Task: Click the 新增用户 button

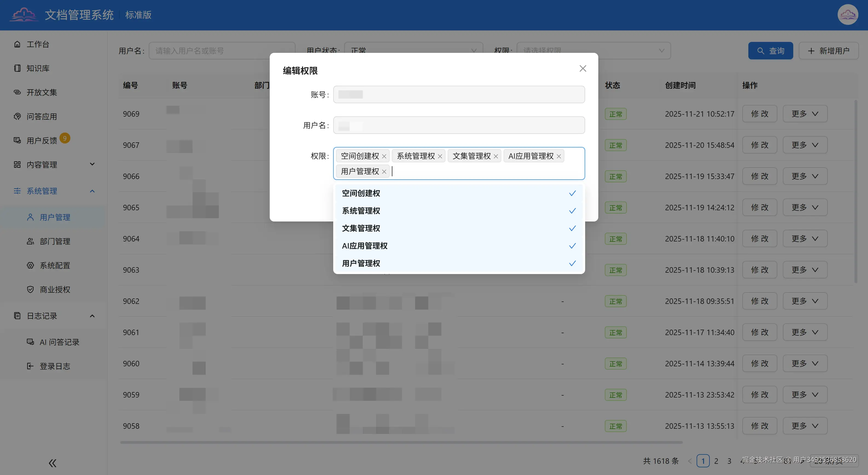Action: 828,51
